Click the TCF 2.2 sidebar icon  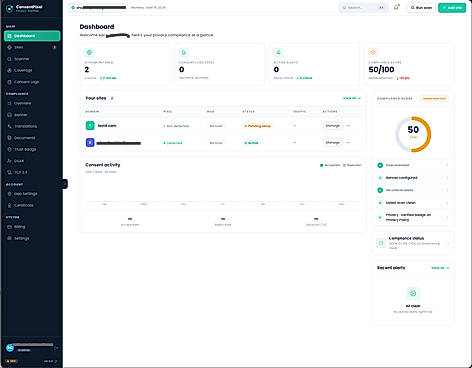point(10,172)
